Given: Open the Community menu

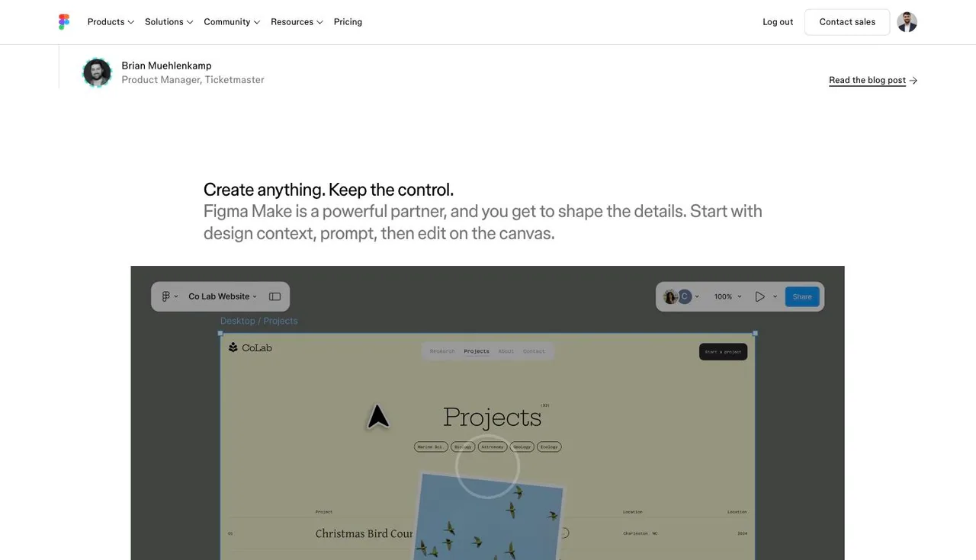Looking at the screenshot, I should coord(232,22).
